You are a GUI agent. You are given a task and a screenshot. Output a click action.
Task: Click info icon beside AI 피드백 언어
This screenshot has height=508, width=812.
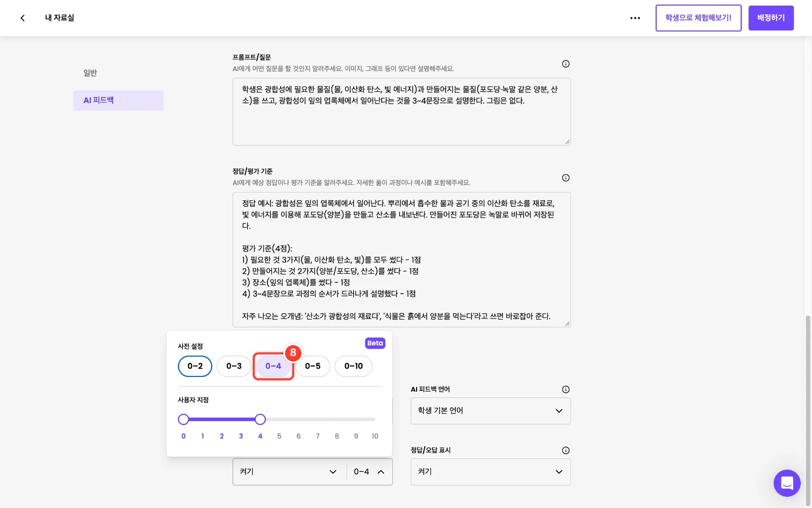[565, 390]
